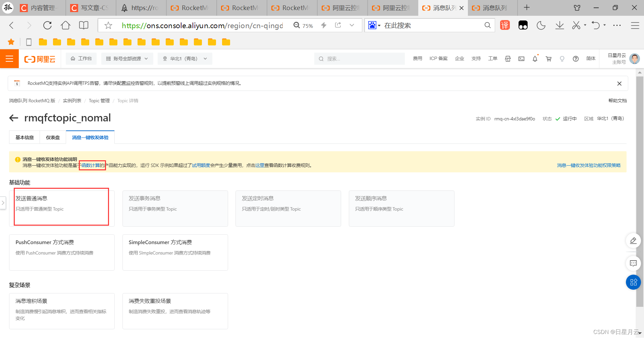Open the 函数计算 link
The width and height of the screenshot is (644, 338).
pos(91,165)
